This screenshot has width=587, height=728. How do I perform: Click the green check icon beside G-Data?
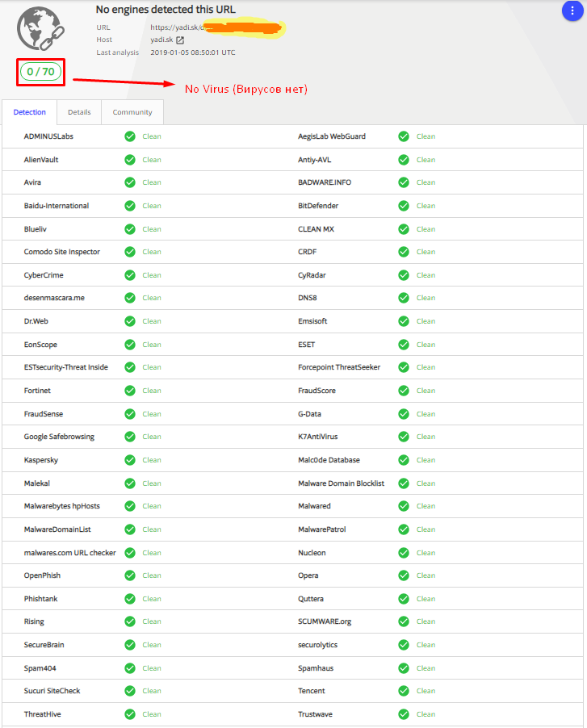pos(404,414)
